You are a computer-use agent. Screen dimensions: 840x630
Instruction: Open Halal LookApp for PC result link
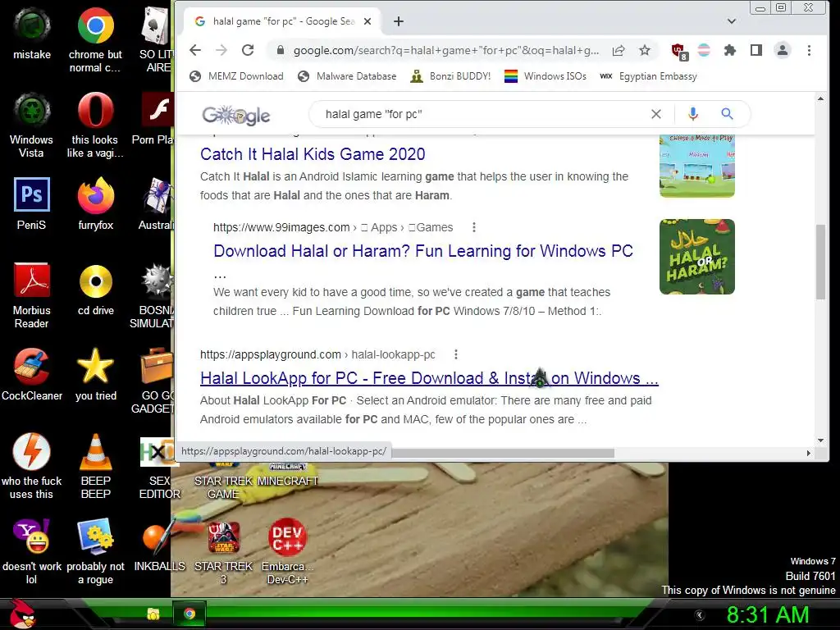[x=429, y=378]
